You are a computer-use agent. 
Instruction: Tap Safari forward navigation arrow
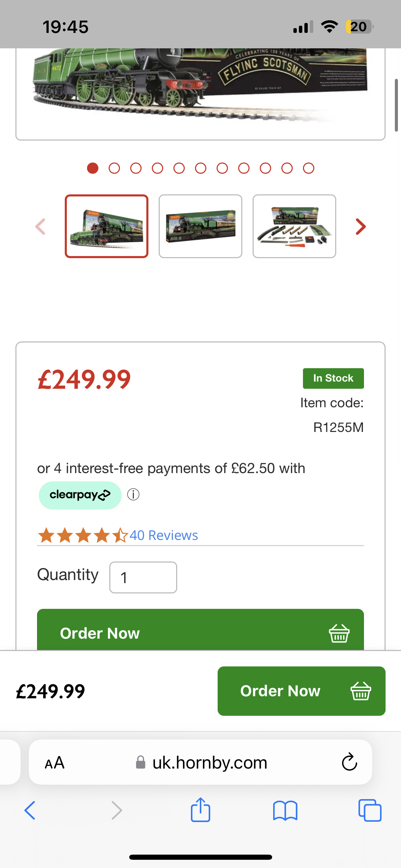pos(117,810)
